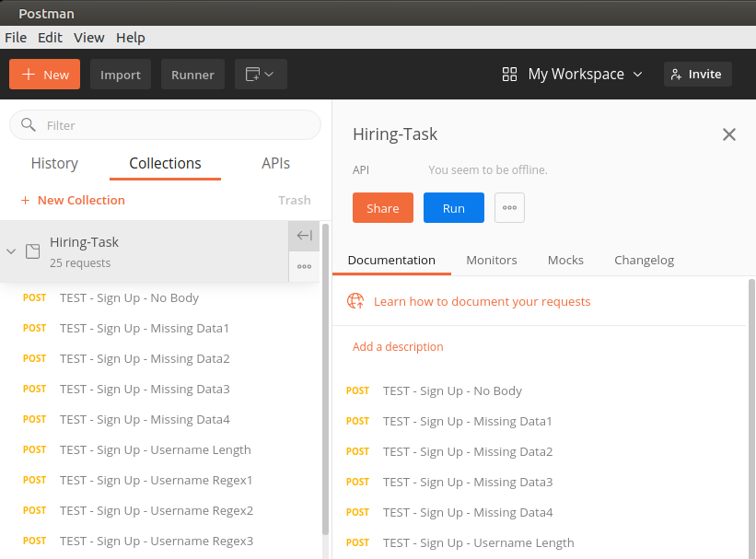Click the new window dropdown icon in toolbar
Screen dimensions: 756x559
coord(261,75)
